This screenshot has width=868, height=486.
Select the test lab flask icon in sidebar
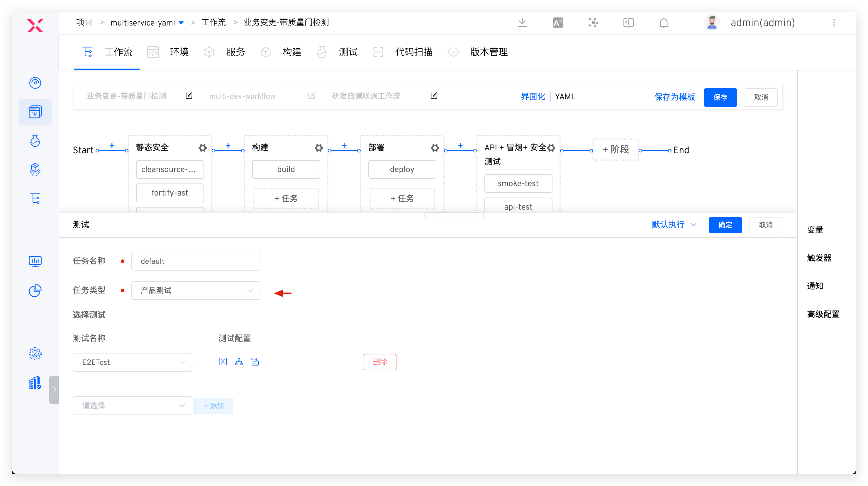pyautogui.click(x=35, y=141)
